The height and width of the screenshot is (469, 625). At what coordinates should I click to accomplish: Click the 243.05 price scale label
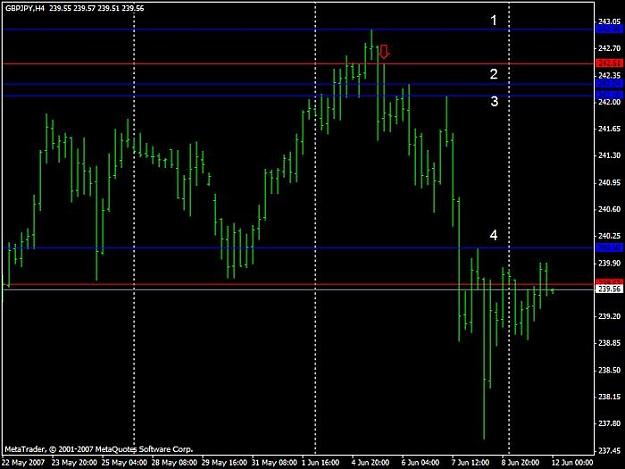tap(609, 21)
